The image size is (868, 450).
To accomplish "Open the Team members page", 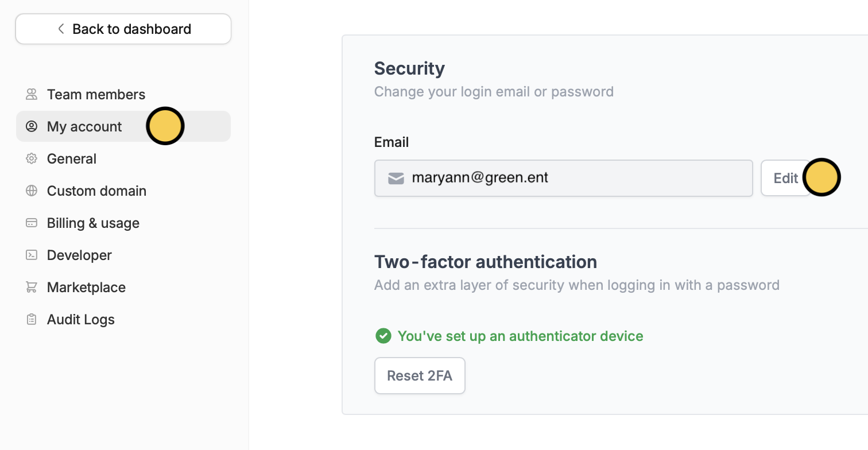I will coord(96,94).
